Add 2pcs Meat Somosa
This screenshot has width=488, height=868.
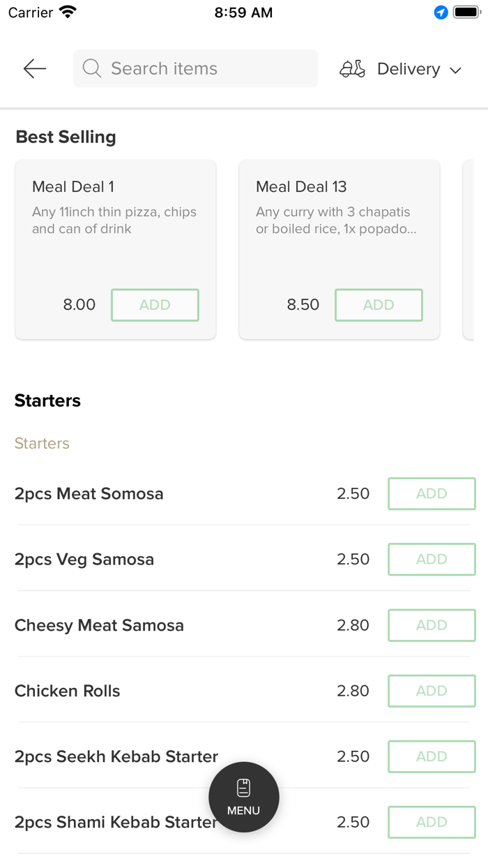pos(432,493)
